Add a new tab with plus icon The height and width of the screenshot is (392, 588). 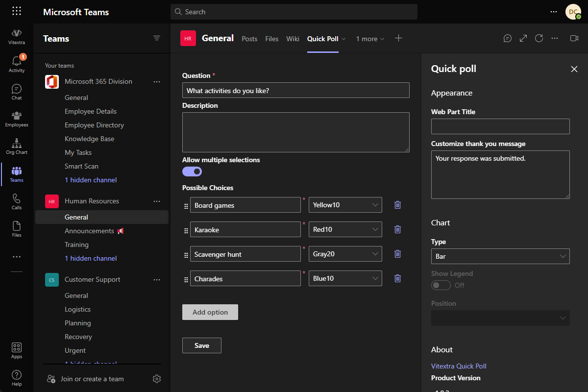click(x=398, y=38)
